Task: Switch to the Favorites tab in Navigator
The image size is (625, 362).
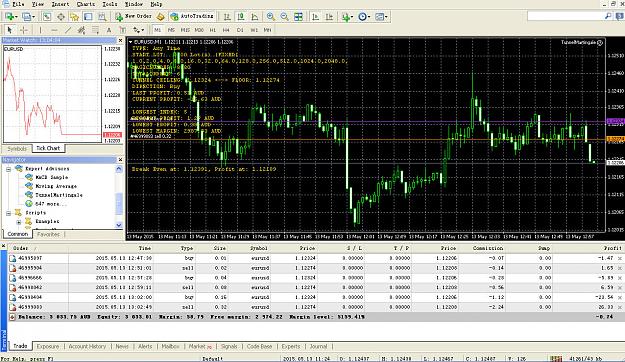Action: click(x=48, y=234)
